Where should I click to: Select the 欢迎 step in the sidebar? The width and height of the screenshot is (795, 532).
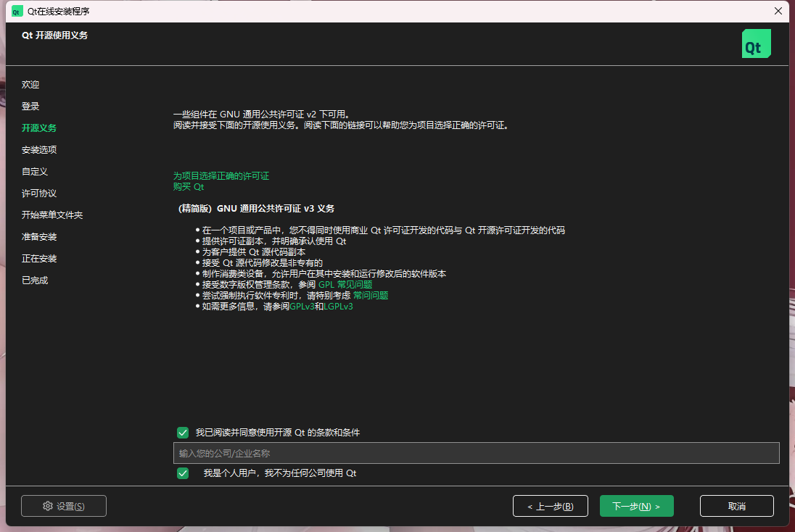(x=30, y=85)
